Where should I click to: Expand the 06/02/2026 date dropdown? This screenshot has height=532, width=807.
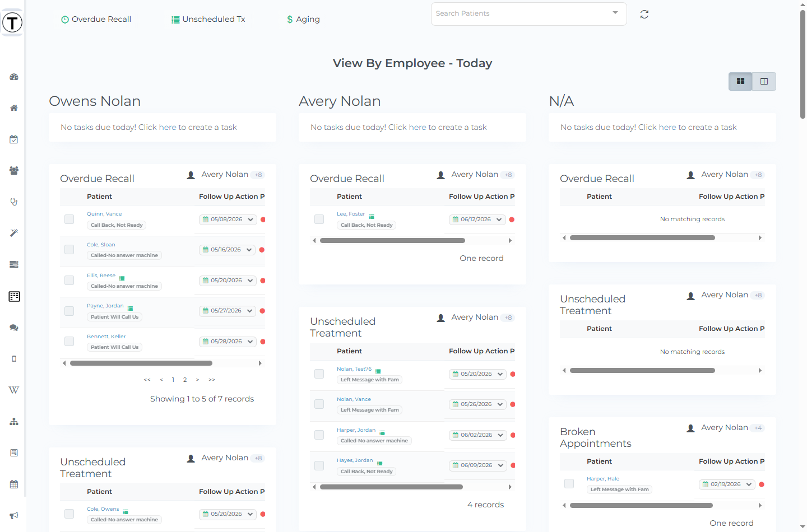(x=477, y=435)
